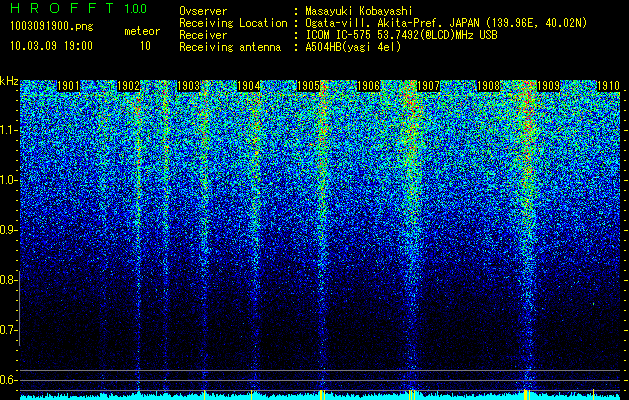The image size is (629, 400).
Task: Click the Ovserver label
Action: click(203, 12)
